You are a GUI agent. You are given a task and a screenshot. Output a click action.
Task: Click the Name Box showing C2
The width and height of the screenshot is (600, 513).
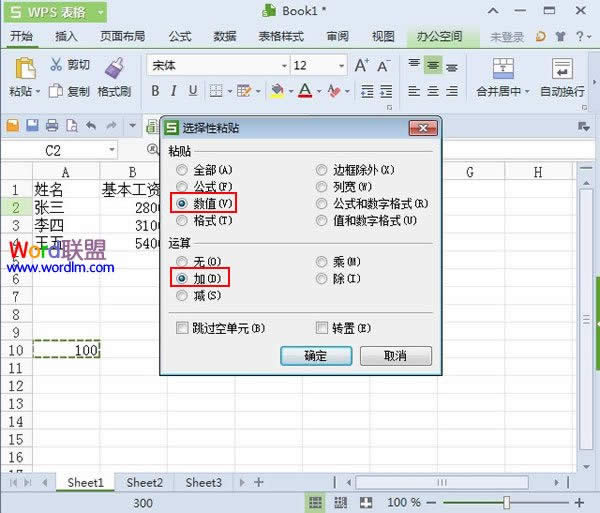pos(54,150)
